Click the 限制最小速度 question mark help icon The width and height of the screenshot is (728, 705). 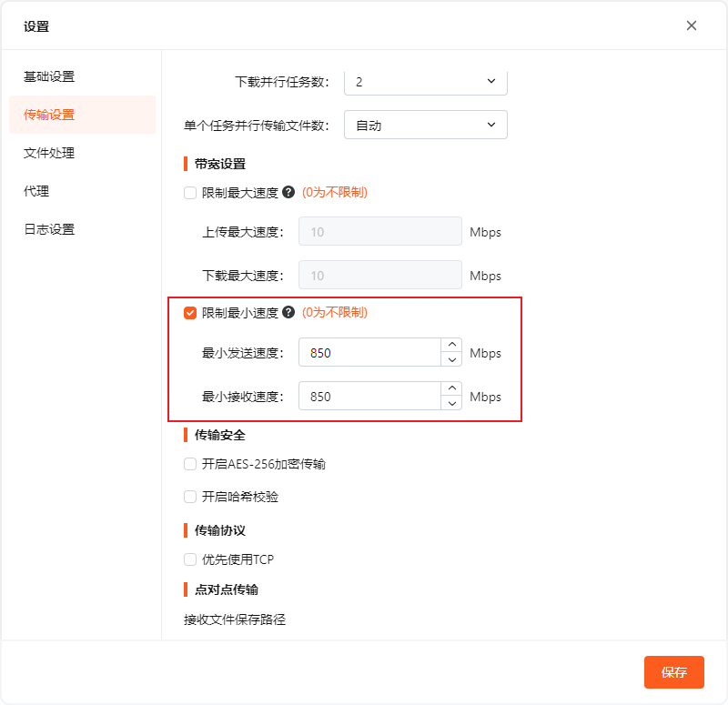[288, 311]
